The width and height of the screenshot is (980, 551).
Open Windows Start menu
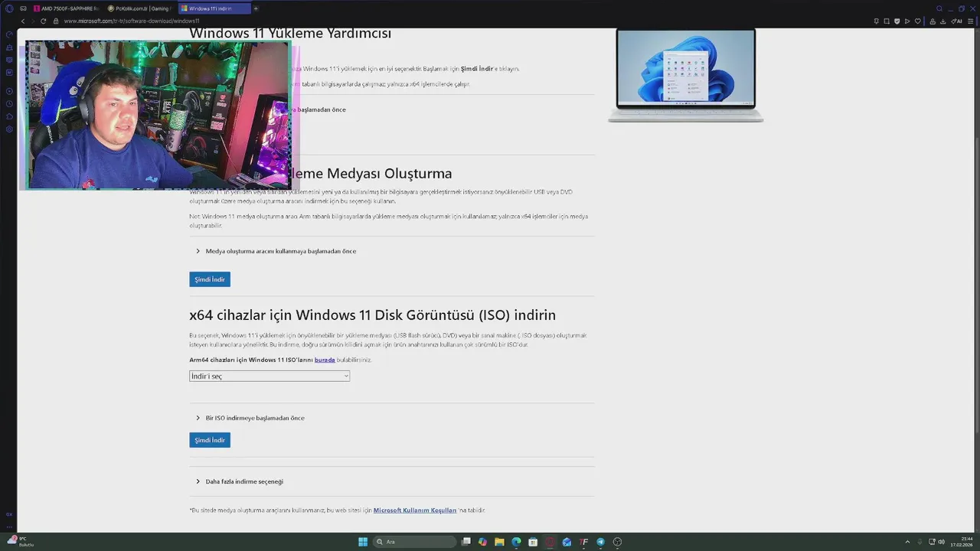[363, 542]
